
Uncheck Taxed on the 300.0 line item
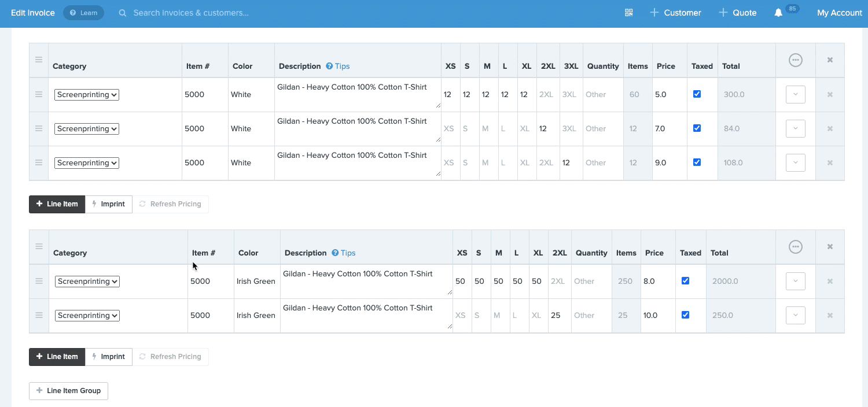tap(697, 94)
